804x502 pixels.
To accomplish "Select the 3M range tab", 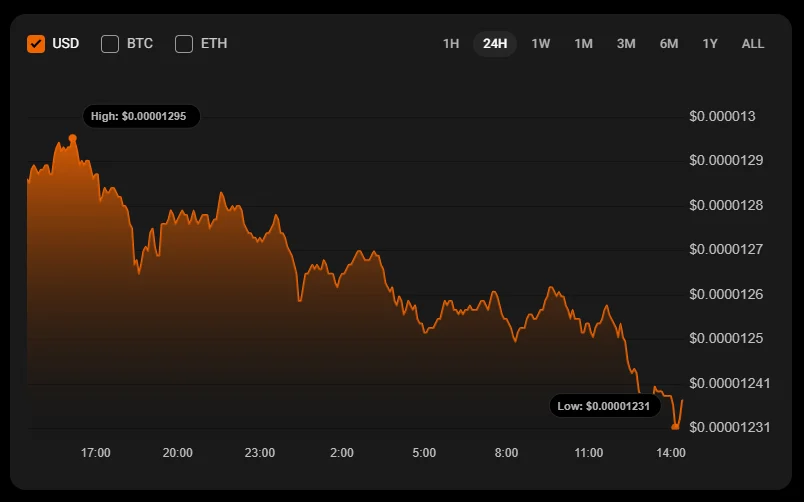I will (x=626, y=44).
